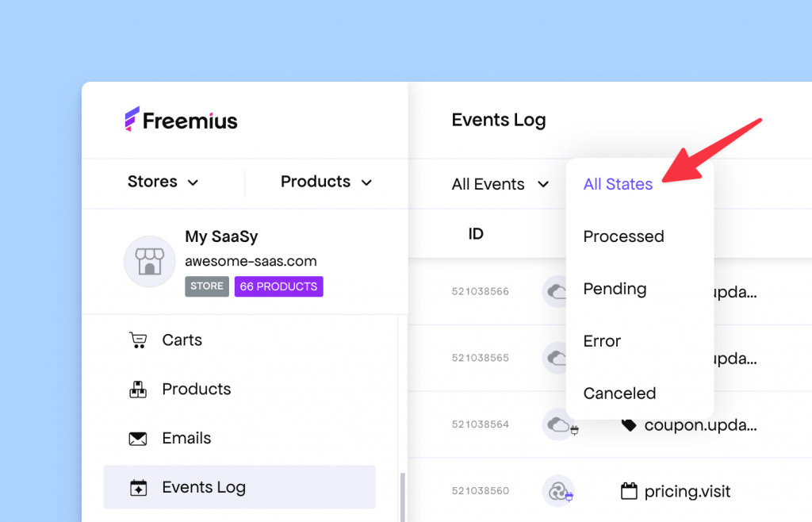Click the Events Log calendar icon
The height and width of the screenshot is (522, 812).
tap(137, 487)
